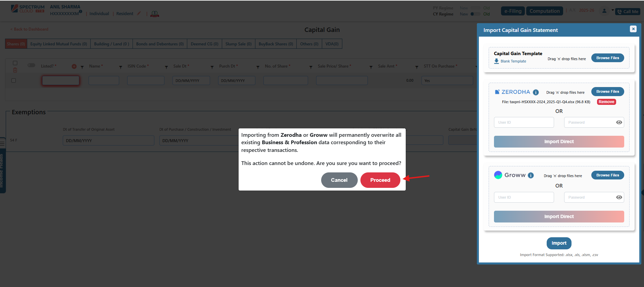Open the Bonds and Debentures tab
The height and width of the screenshot is (287, 644).
click(x=160, y=44)
